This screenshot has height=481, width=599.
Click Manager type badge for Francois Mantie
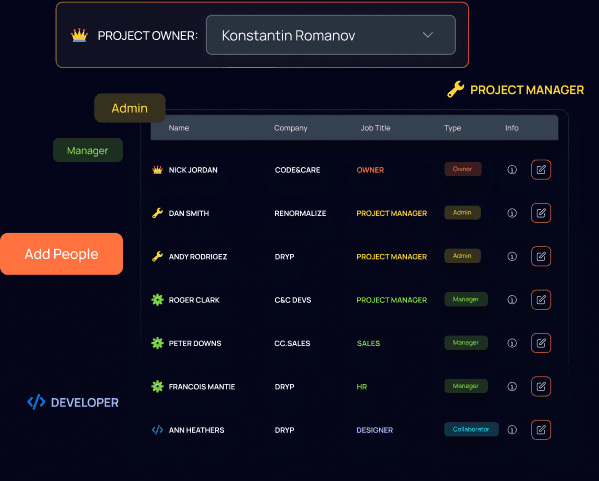point(466,386)
